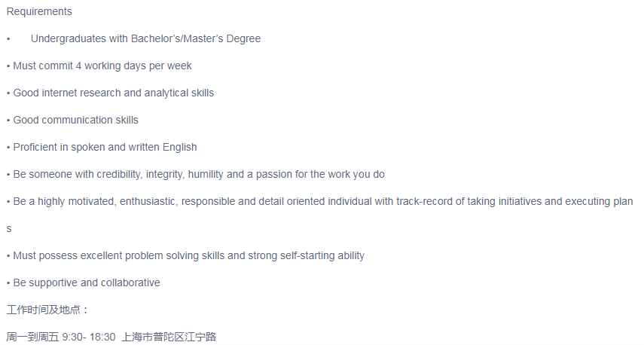
Task: Click the 'Be supportive and collaborative' line
Action: [x=86, y=282]
